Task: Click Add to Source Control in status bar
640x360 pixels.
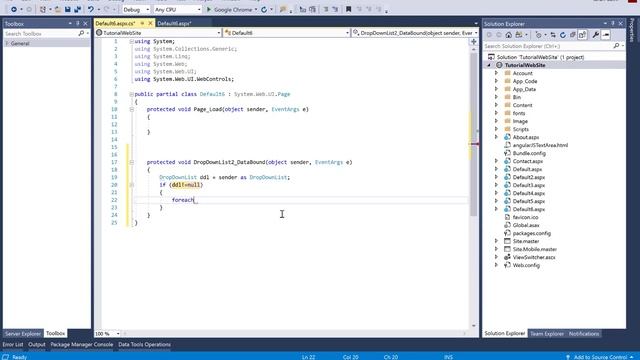Action: pos(600,357)
